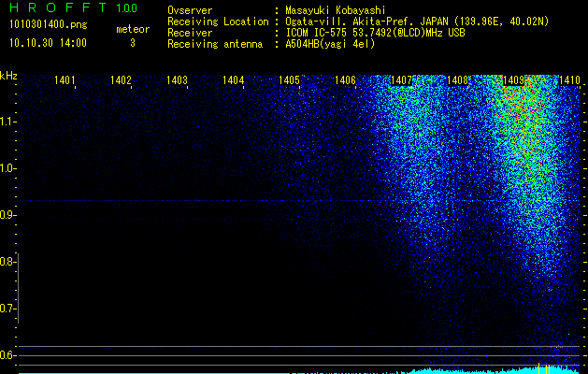Click the 1.0 frequency axis label
Image resolution: width=588 pixels, height=374 pixels.
pos(7,168)
